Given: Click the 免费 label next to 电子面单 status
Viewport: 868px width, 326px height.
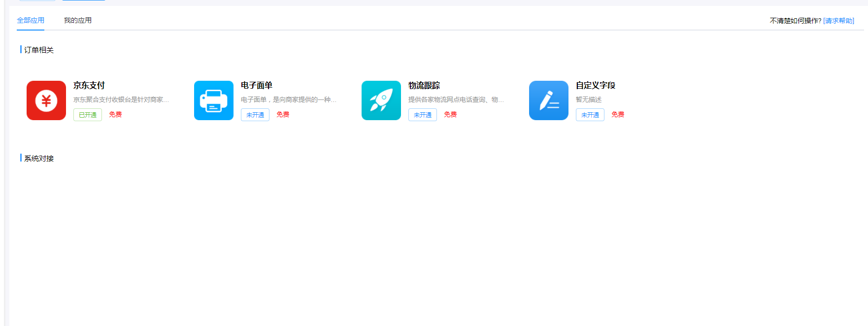Looking at the screenshot, I should pos(283,114).
